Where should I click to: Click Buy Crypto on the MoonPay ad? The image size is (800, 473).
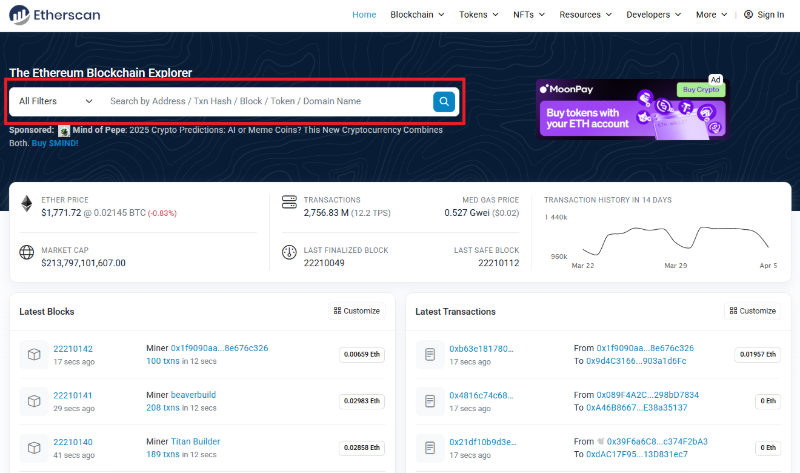pos(701,90)
